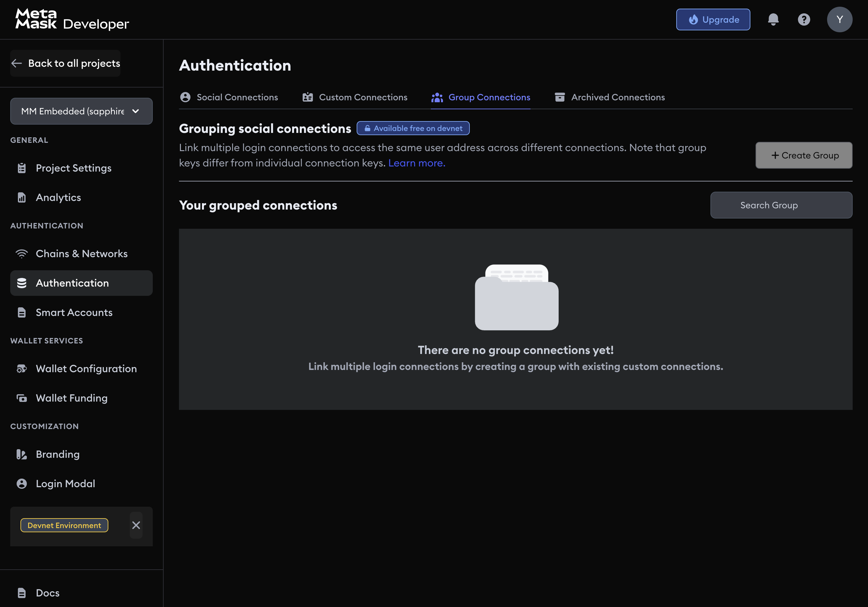Image resolution: width=868 pixels, height=607 pixels.
Task: Expand the MM Embedded project dropdown
Action: [x=81, y=111]
